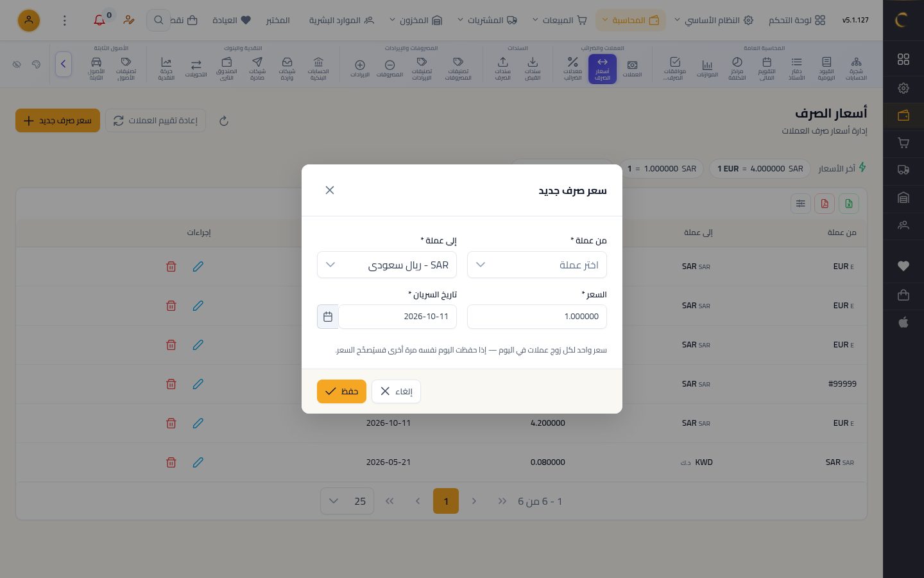Open transfers (التحويلات) ribbon icon
Screen dimensions: 924x578
tap(196, 69)
